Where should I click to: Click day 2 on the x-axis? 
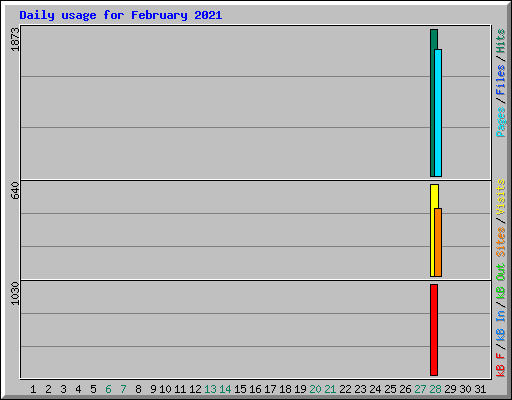click(x=48, y=389)
